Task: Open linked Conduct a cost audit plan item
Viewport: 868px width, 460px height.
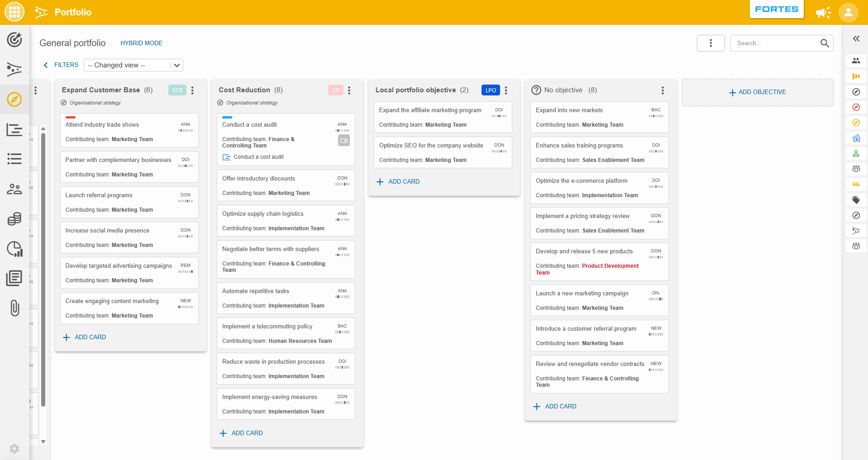Action: coord(253,157)
